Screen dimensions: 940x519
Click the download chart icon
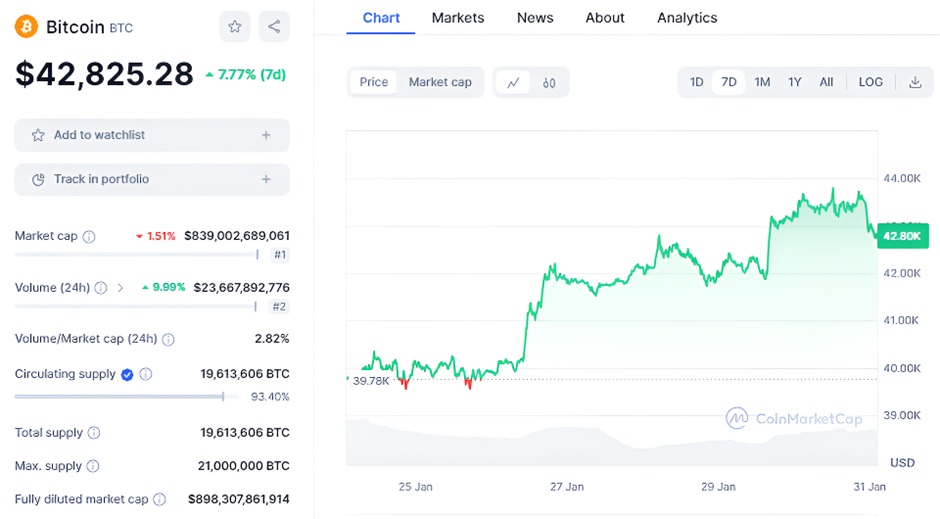tap(915, 82)
